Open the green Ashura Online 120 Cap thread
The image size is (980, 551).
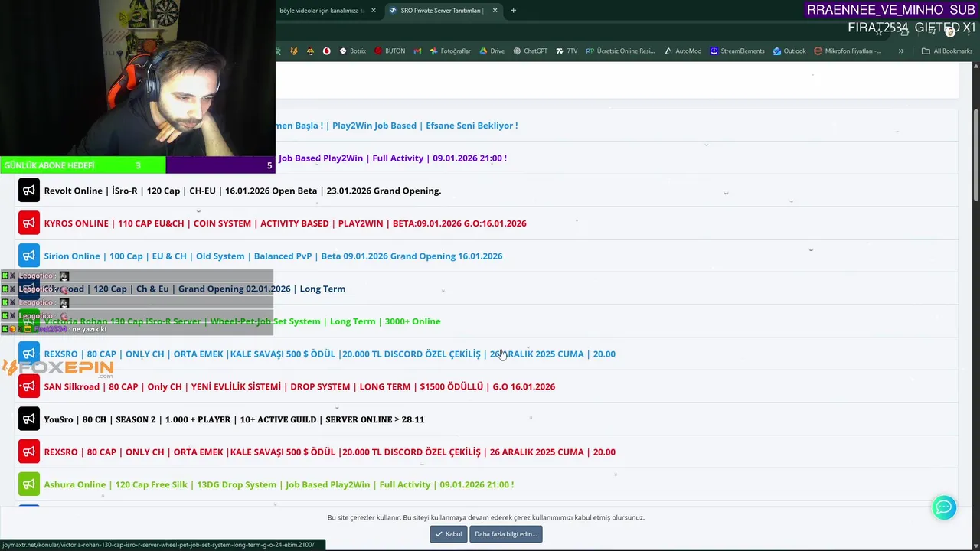(279, 484)
